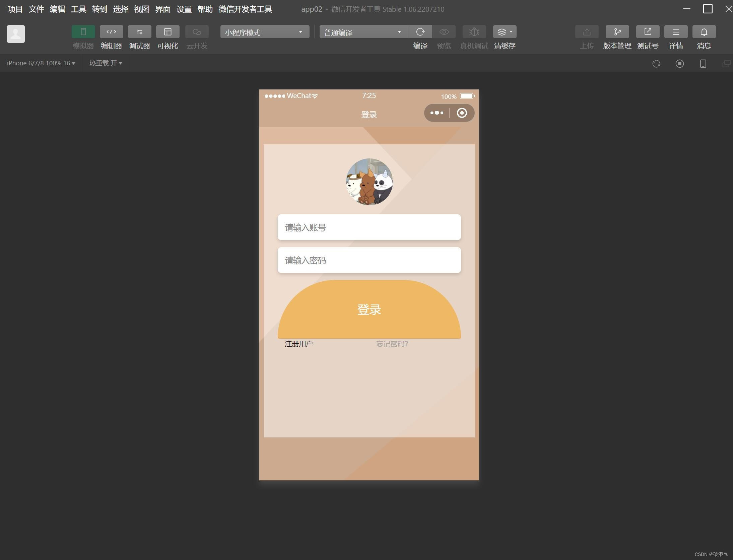Open the messages bell icon
733x560 pixels.
tap(704, 32)
